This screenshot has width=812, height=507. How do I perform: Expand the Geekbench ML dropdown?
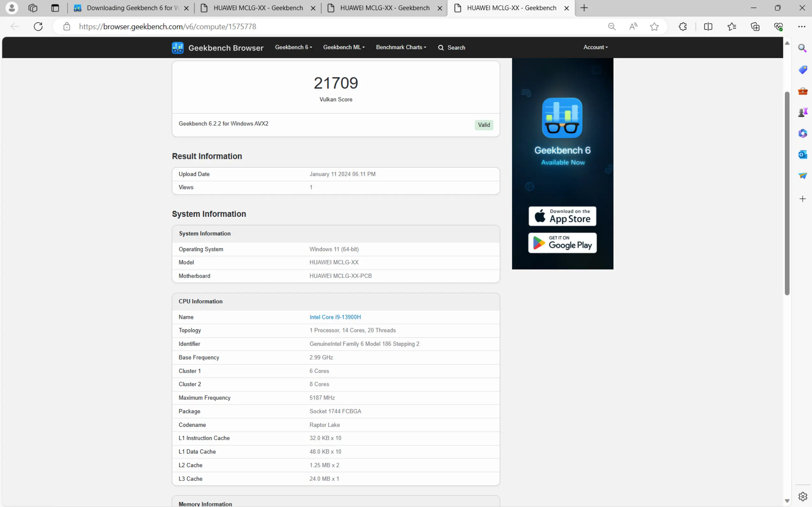pyautogui.click(x=343, y=47)
